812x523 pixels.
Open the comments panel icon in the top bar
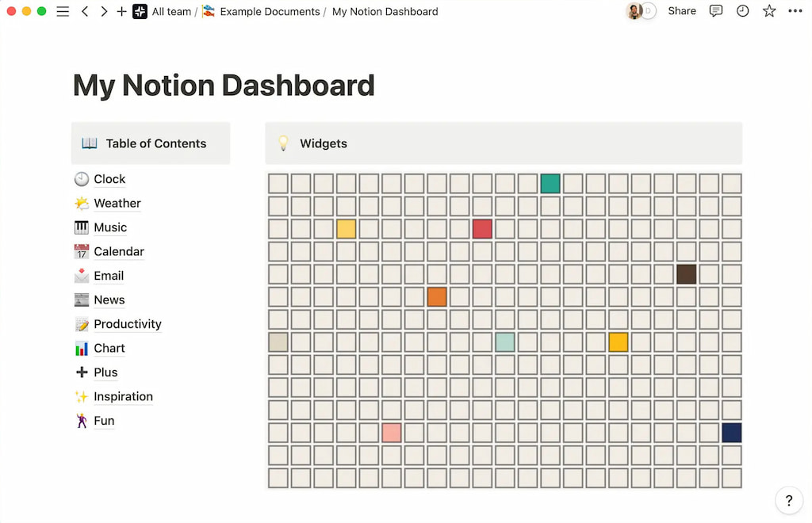(716, 11)
